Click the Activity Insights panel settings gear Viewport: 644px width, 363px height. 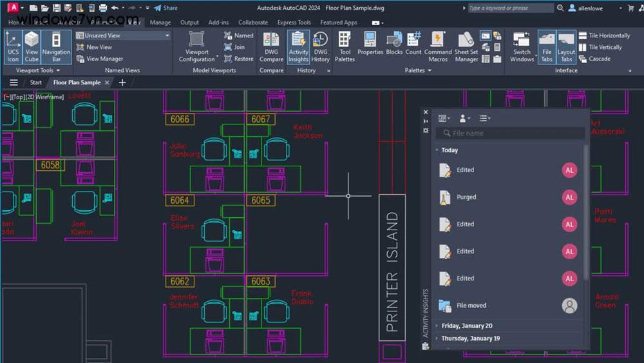(x=426, y=130)
